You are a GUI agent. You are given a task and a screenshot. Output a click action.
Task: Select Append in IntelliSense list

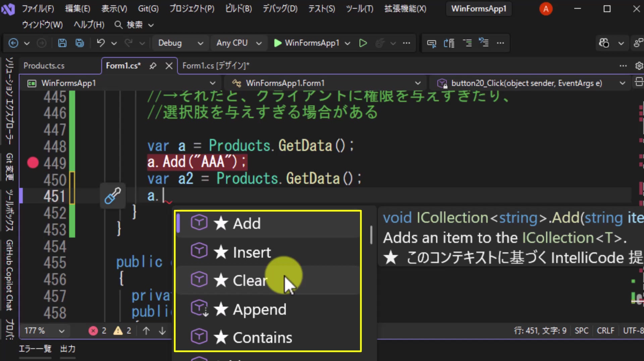tap(268, 309)
